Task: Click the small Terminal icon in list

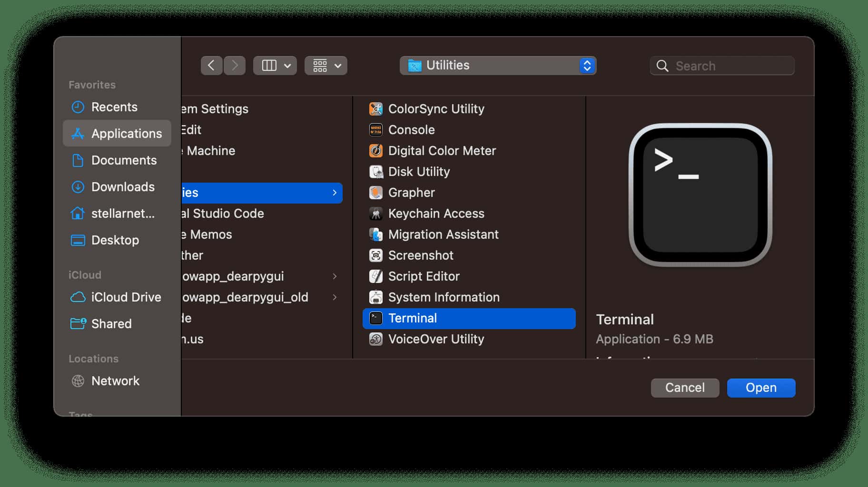Action: tap(376, 318)
